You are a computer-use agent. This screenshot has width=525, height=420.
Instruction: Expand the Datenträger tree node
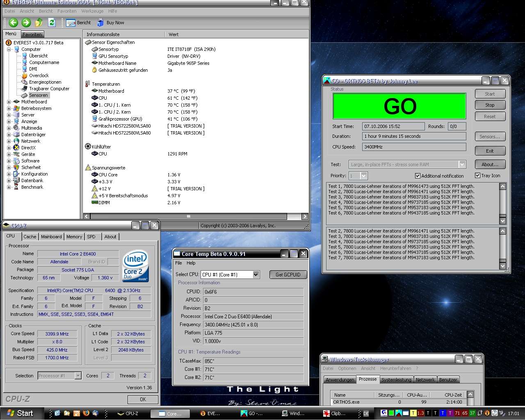(9, 135)
